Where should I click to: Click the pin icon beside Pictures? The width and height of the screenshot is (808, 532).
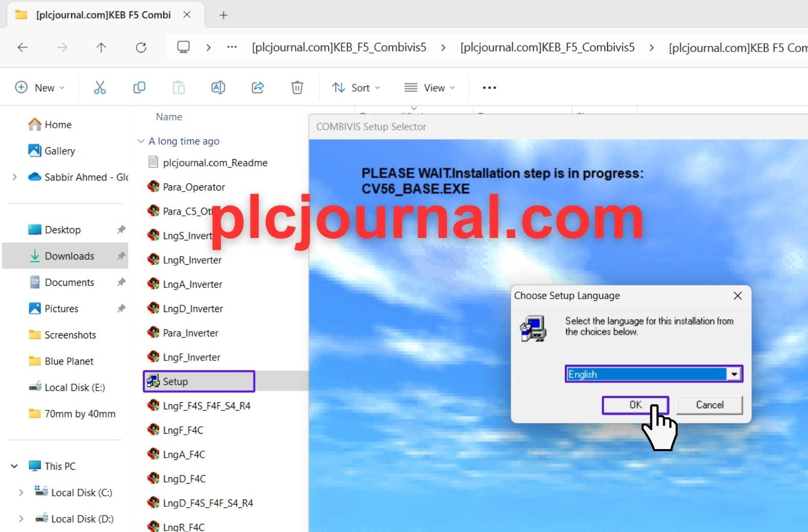point(121,308)
